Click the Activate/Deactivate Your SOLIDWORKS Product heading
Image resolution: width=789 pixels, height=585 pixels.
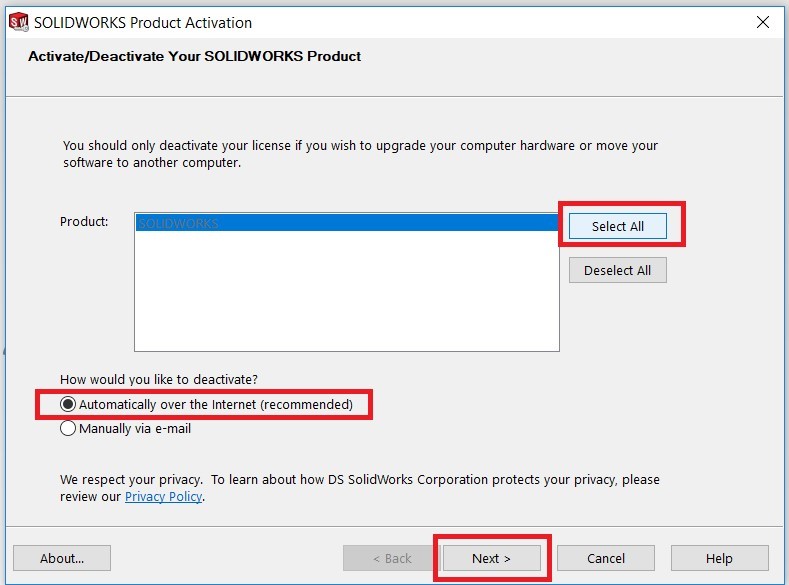point(194,56)
